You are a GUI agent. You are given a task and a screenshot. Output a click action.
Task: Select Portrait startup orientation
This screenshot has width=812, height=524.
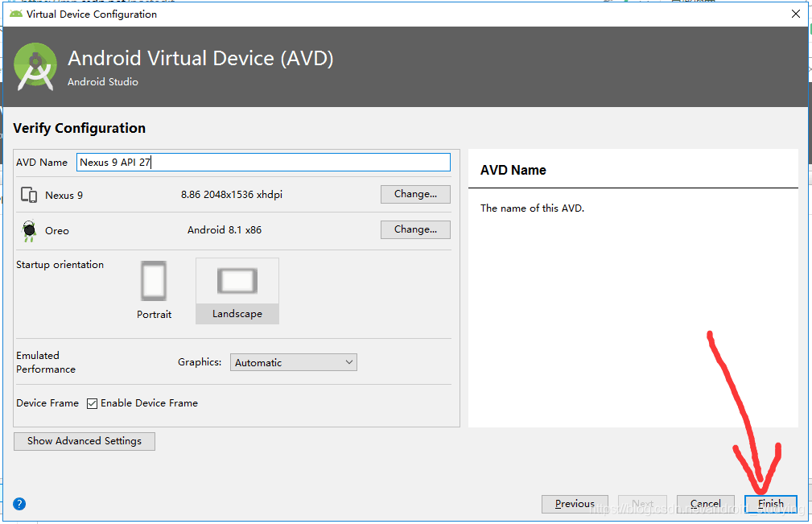pos(154,290)
